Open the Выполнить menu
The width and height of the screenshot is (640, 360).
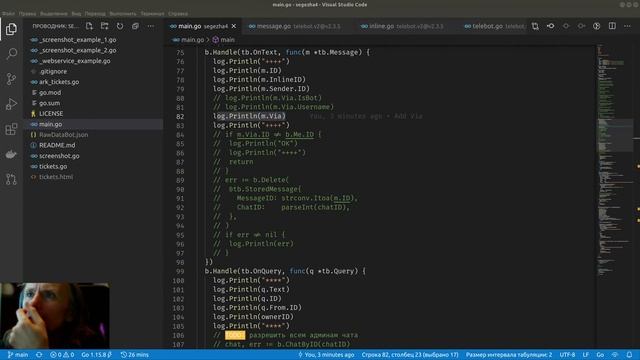pyautogui.click(x=123, y=13)
